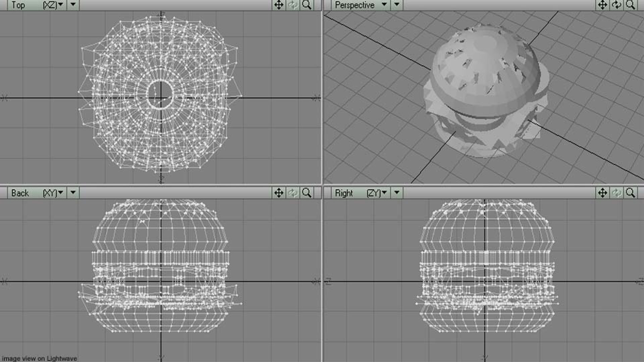
Task: Click the shaded burger model in Perspective view
Action: 486,90
